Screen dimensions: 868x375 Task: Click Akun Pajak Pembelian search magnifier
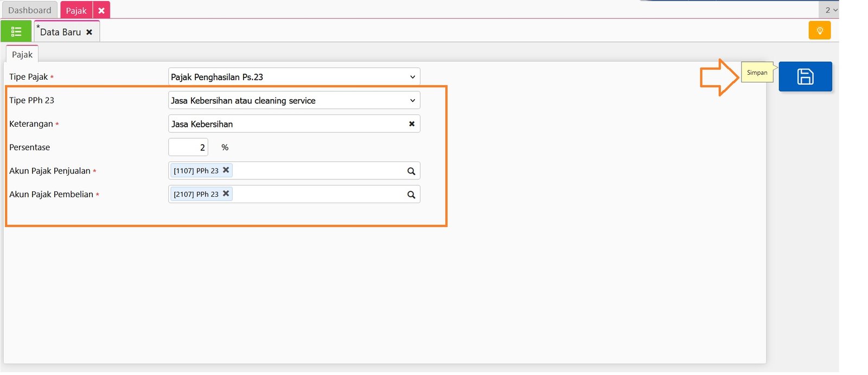pyautogui.click(x=411, y=195)
